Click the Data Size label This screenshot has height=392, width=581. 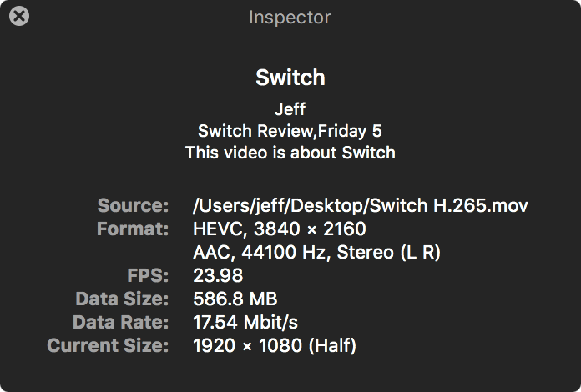click(x=122, y=299)
